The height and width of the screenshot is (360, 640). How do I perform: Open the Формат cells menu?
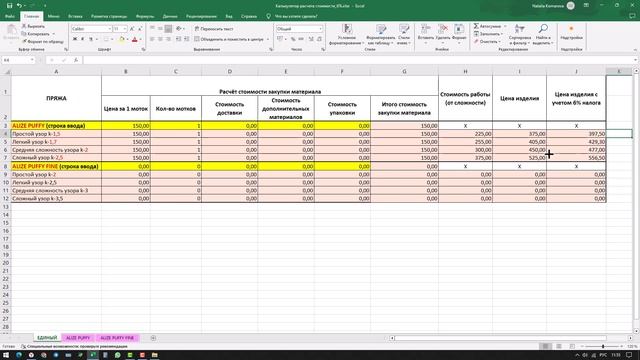coord(459,34)
